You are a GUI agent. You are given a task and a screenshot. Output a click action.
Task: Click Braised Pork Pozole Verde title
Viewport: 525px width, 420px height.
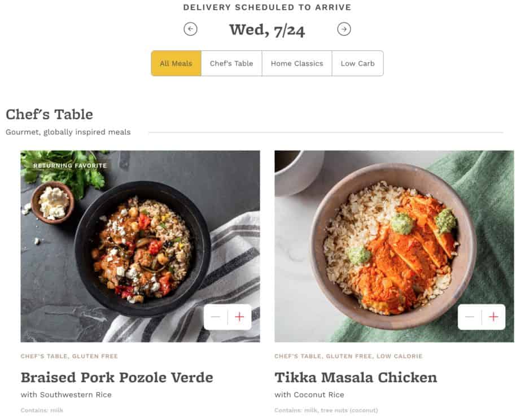click(117, 377)
